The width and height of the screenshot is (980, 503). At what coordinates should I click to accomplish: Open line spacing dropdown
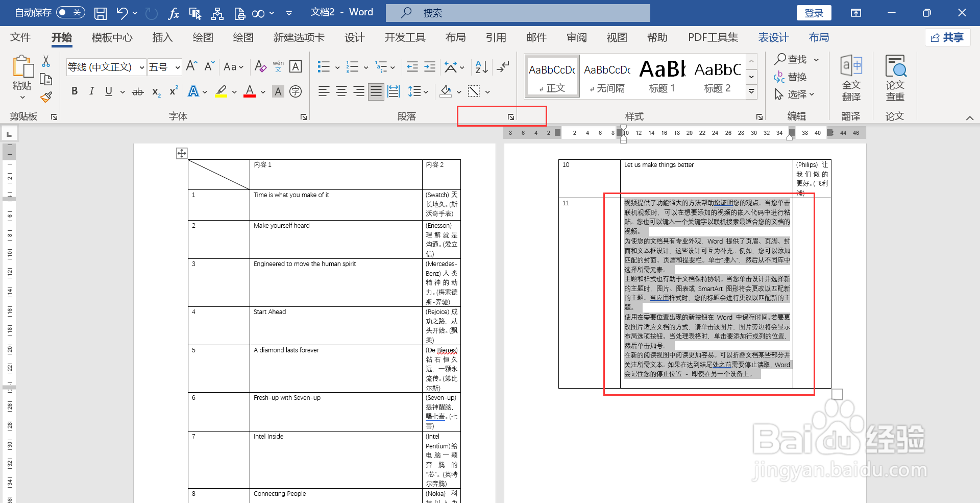coord(418,92)
